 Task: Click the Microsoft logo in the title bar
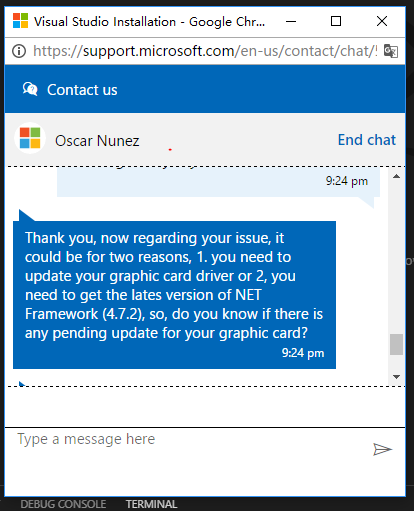(20, 21)
